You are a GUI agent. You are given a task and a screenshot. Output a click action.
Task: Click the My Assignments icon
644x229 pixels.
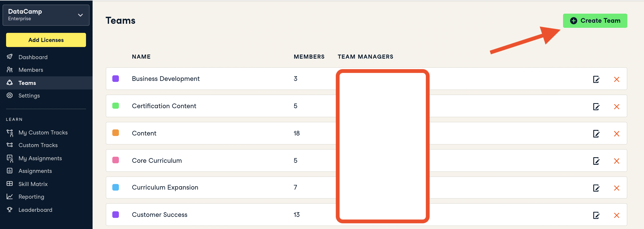(10, 158)
